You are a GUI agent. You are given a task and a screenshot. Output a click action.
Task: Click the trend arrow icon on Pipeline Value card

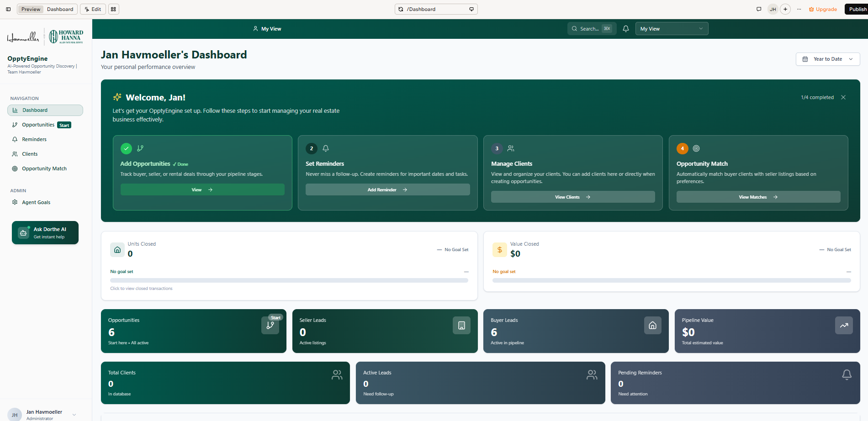point(844,326)
